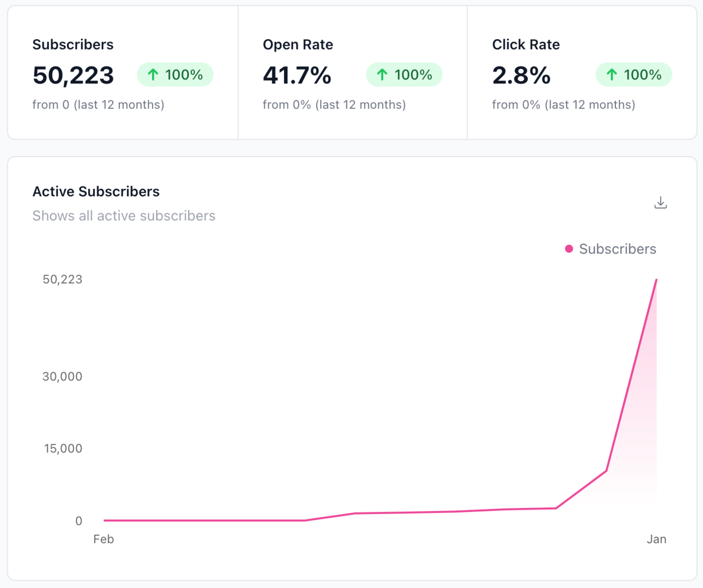Click the up arrow in Open Rate badge
The width and height of the screenshot is (703, 588).
[x=383, y=75]
